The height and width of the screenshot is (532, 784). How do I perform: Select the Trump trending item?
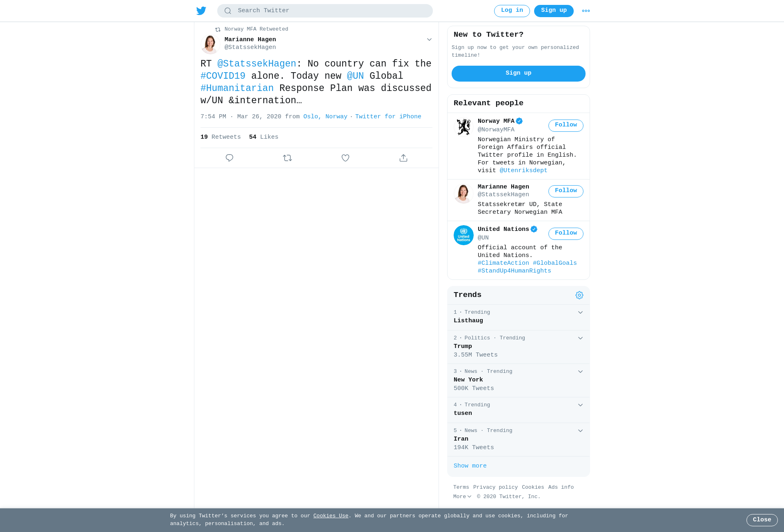tap(519, 347)
